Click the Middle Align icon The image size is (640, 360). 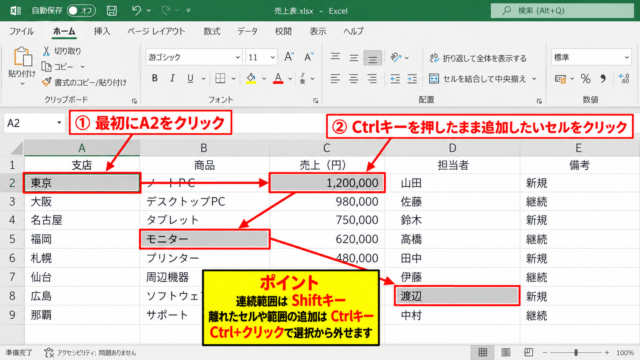tap(354, 58)
